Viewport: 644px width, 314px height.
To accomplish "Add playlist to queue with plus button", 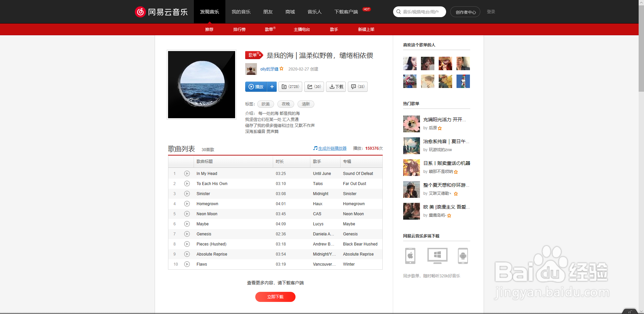I will click(x=272, y=87).
